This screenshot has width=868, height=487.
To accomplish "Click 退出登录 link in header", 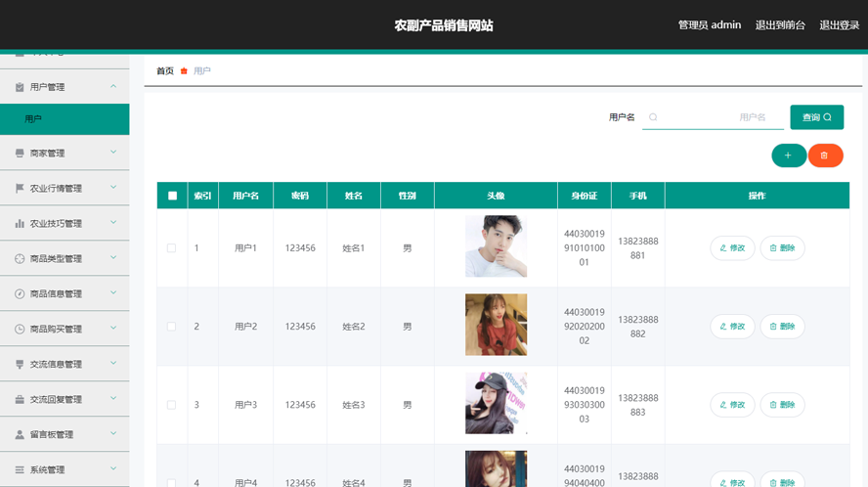I will pos(839,25).
